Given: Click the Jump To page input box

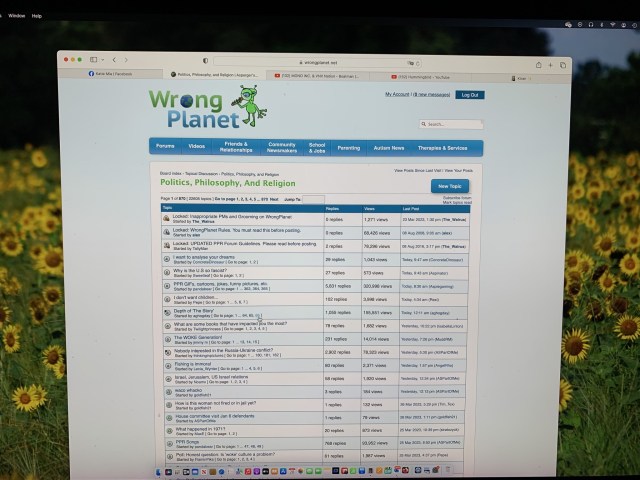Looking at the screenshot, I should (313, 199).
